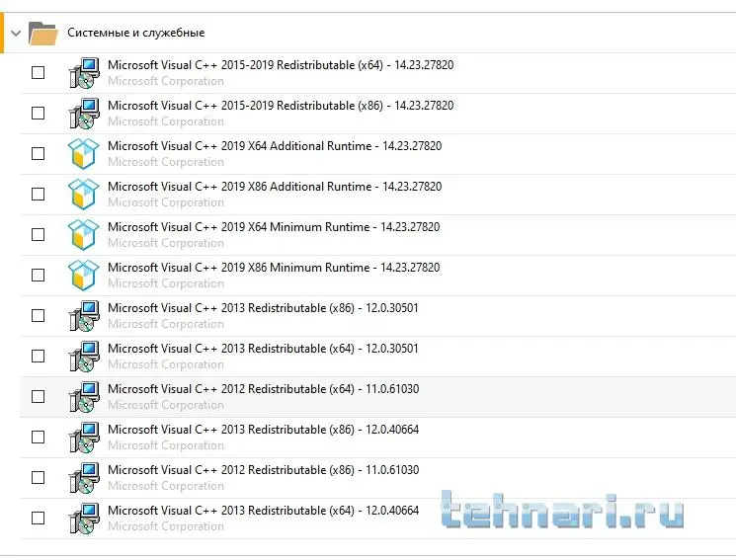The image size is (736, 560).
Task: Check the 2015-2019 Redistributable (x64) checkbox
Action: coord(39,73)
